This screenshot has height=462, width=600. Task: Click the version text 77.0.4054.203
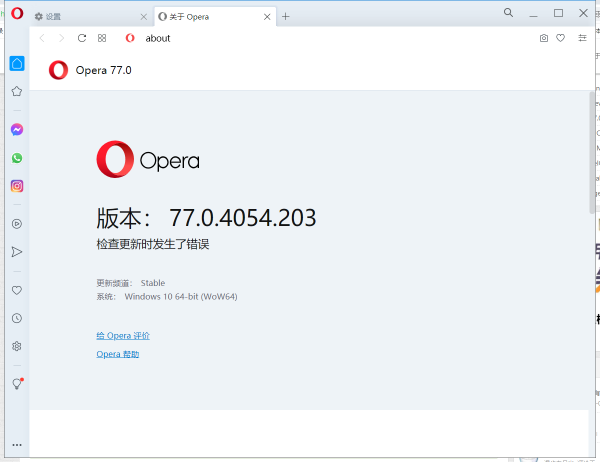click(243, 218)
